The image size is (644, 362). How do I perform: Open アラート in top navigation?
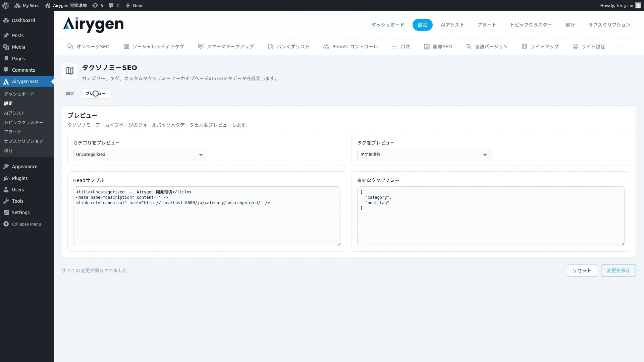pos(487,25)
